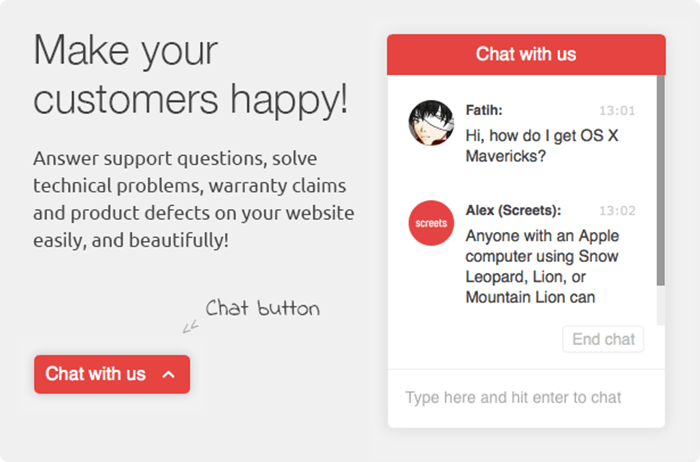Click the chat conversation scrollbar thumb
This screenshot has height=462, width=700.
(x=660, y=180)
